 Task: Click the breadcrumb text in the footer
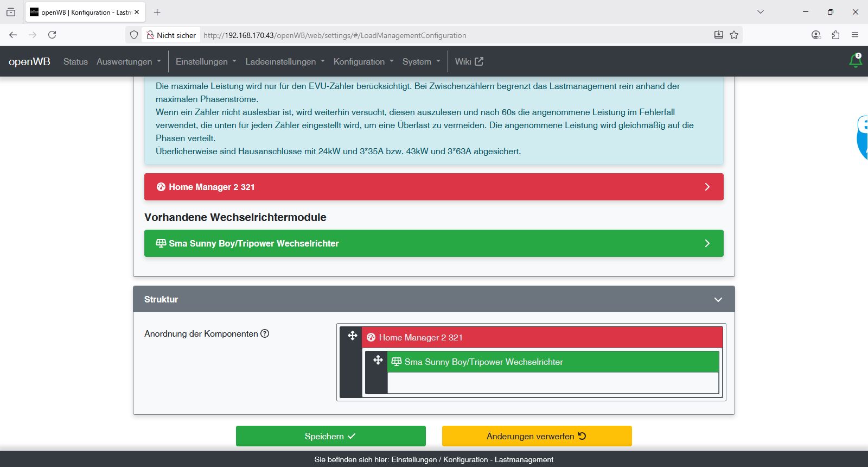(434, 459)
